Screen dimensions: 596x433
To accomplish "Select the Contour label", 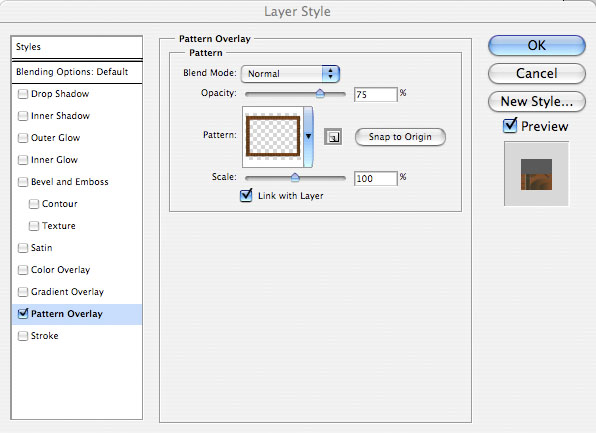I will coord(60,204).
